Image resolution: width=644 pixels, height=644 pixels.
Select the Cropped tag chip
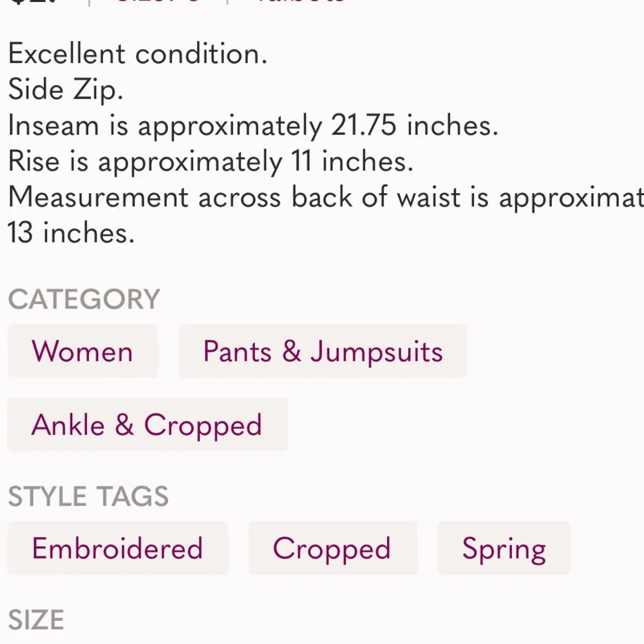pyautogui.click(x=332, y=548)
